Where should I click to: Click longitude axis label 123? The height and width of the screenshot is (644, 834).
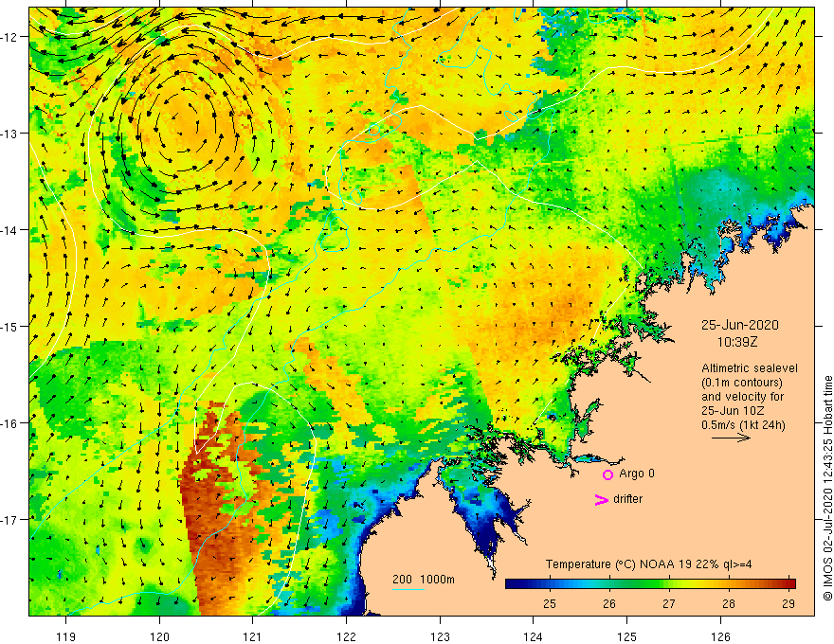(x=440, y=636)
